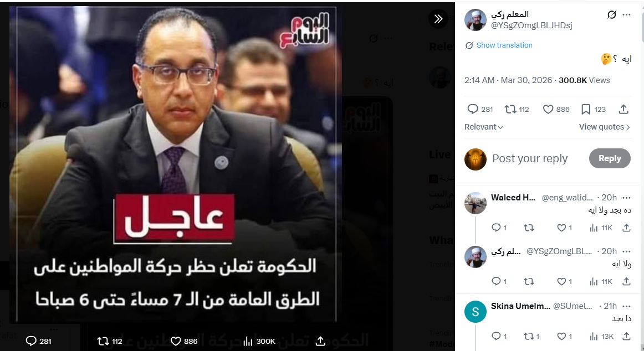Open the three-dot more menu on the main post

point(626,15)
